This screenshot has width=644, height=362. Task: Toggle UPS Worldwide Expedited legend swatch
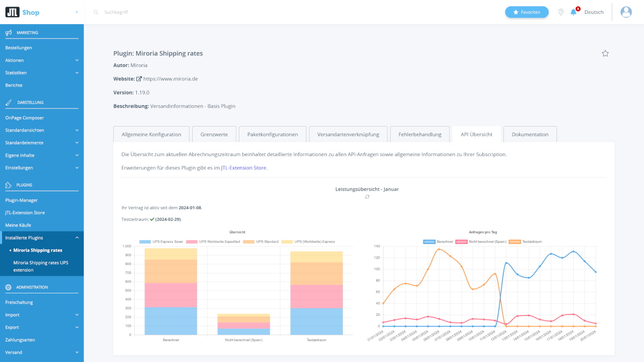click(191, 241)
